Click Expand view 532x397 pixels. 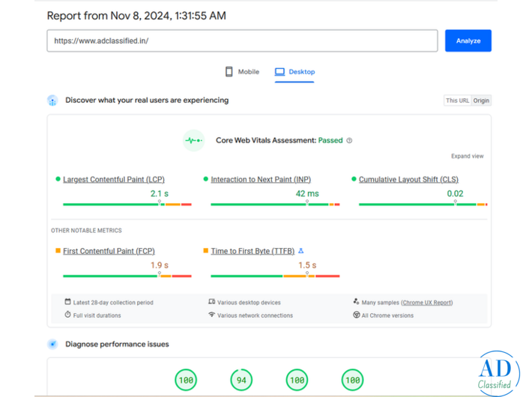pyautogui.click(x=468, y=156)
